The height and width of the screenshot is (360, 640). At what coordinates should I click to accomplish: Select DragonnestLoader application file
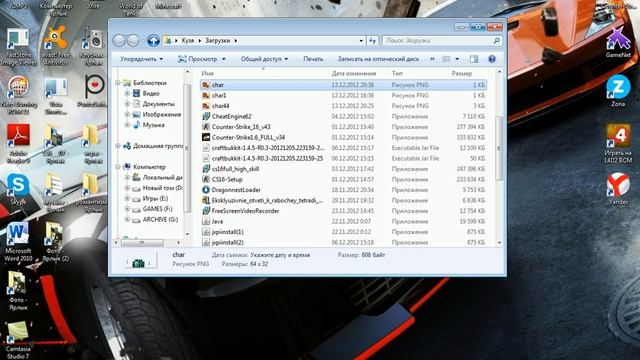[236, 190]
